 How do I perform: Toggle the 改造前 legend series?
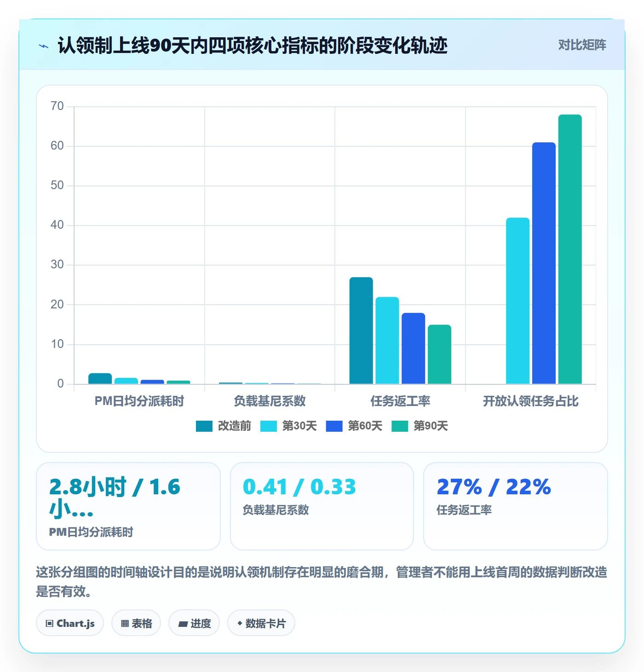click(x=223, y=426)
